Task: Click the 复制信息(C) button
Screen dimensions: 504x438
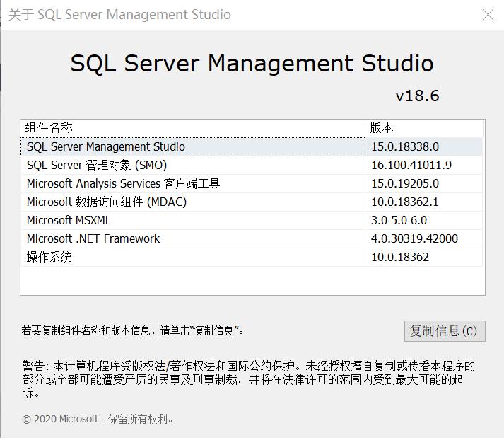Action: pyautogui.click(x=445, y=331)
